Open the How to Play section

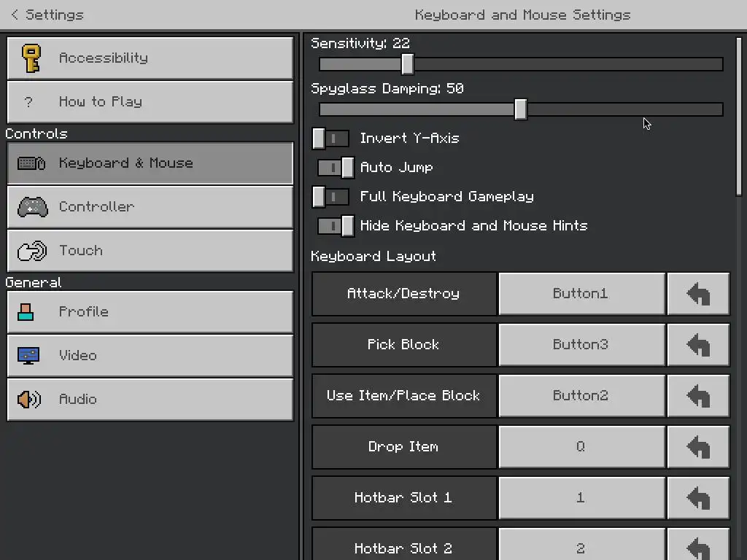(x=150, y=102)
